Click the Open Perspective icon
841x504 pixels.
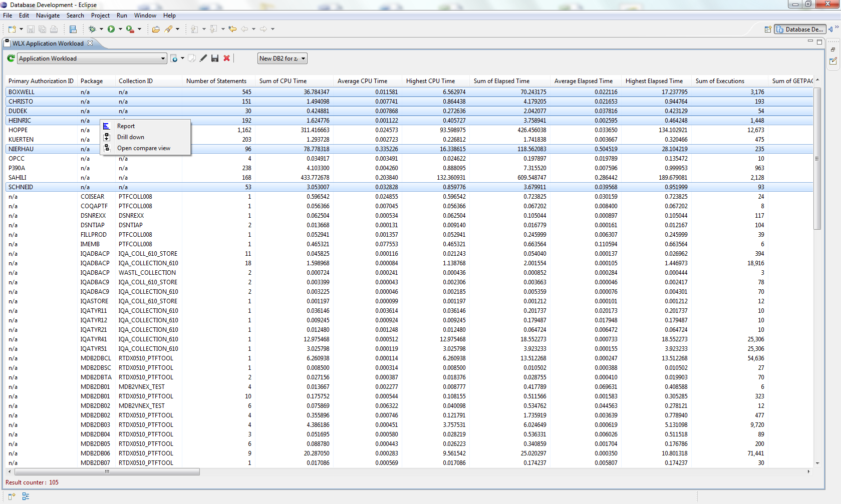767,30
